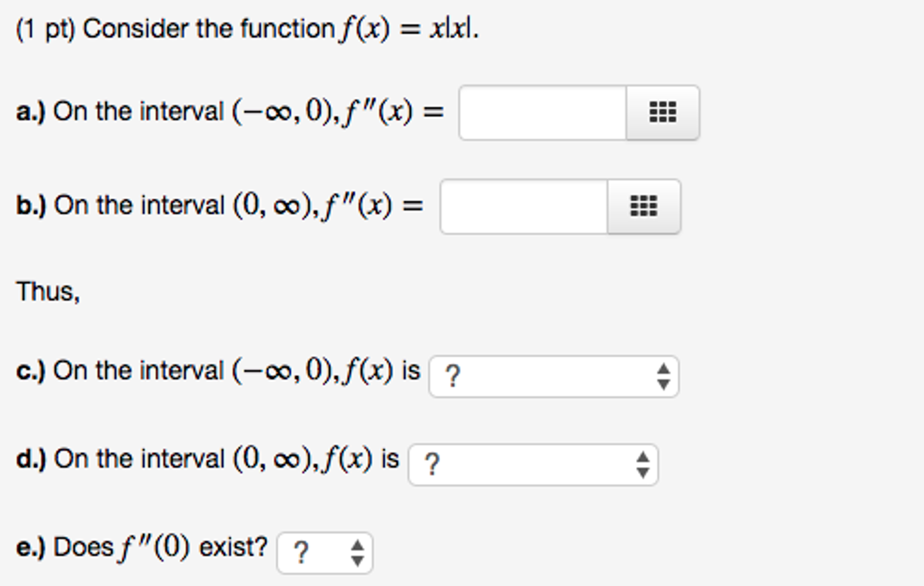Select the empty f''(x) field in part a
The width and height of the screenshot is (924, 586).
click(x=542, y=113)
